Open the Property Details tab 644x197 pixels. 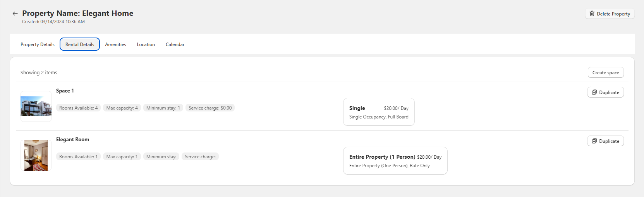tap(38, 44)
